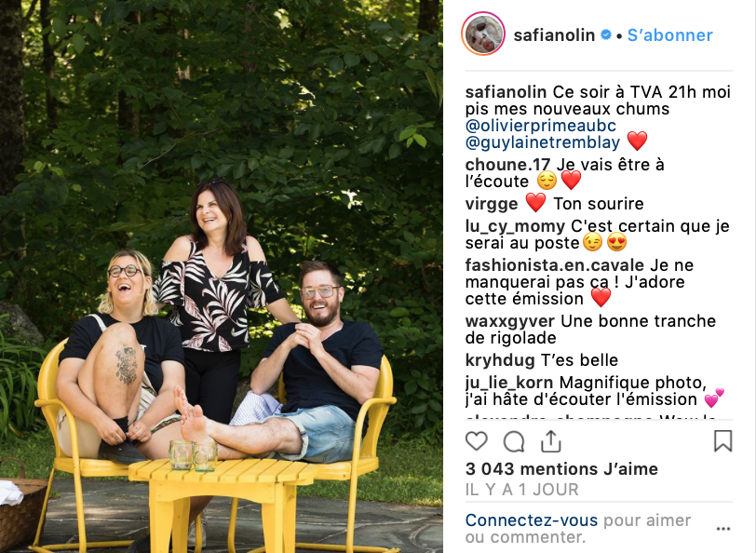View the virgge commenter profile
The width and height of the screenshot is (756, 553).
(492, 204)
